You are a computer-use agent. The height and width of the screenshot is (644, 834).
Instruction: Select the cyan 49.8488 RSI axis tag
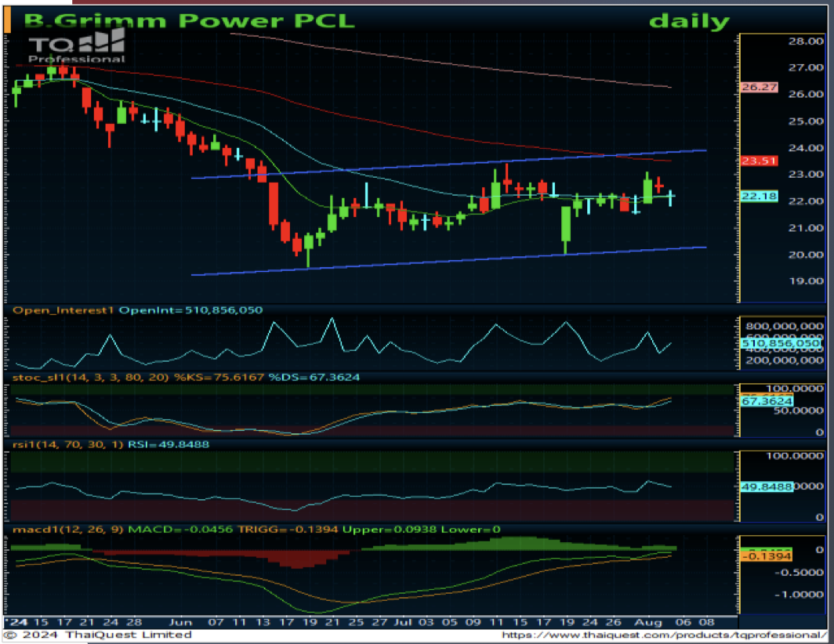pos(767,487)
